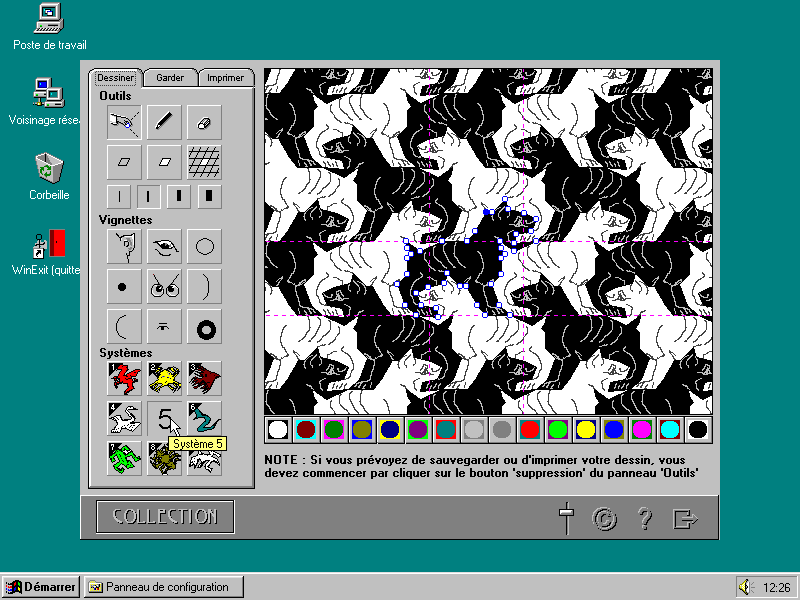Screen dimensions: 800x600
Task: Open Panneau de configuration taskbar button
Action: click(164, 587)
